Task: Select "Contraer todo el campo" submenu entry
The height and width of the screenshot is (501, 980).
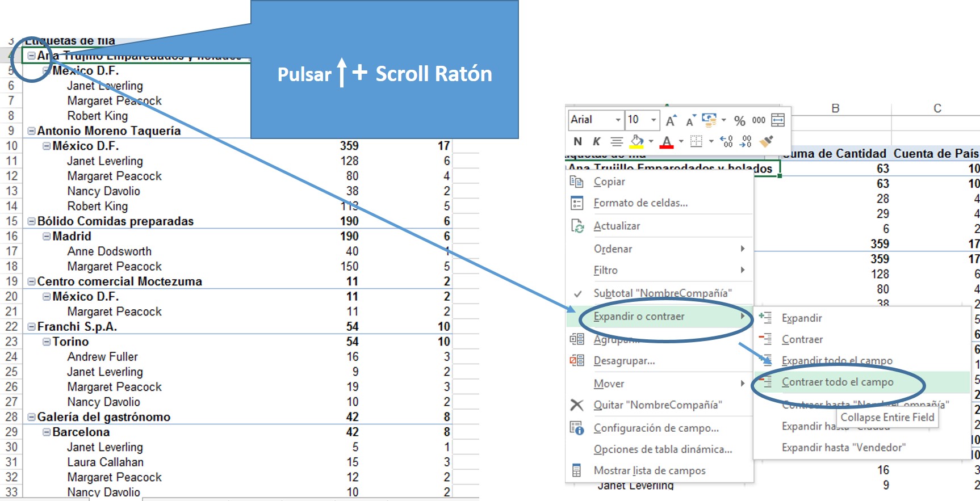Action: coord(837,382)
